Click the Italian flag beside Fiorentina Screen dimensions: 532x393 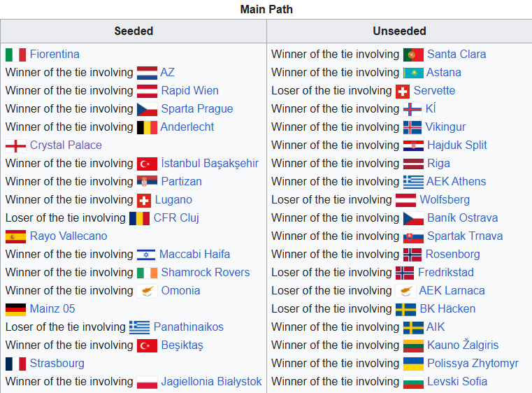click(15, 55)
